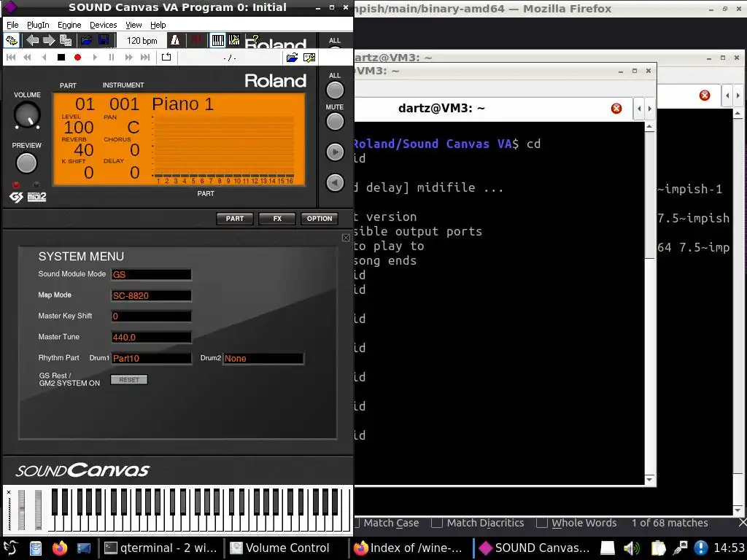Image resolution: width=747 pixels, height=560 pixels.
Task: Click the next program right arrow icon
Action: pos(49,41)
